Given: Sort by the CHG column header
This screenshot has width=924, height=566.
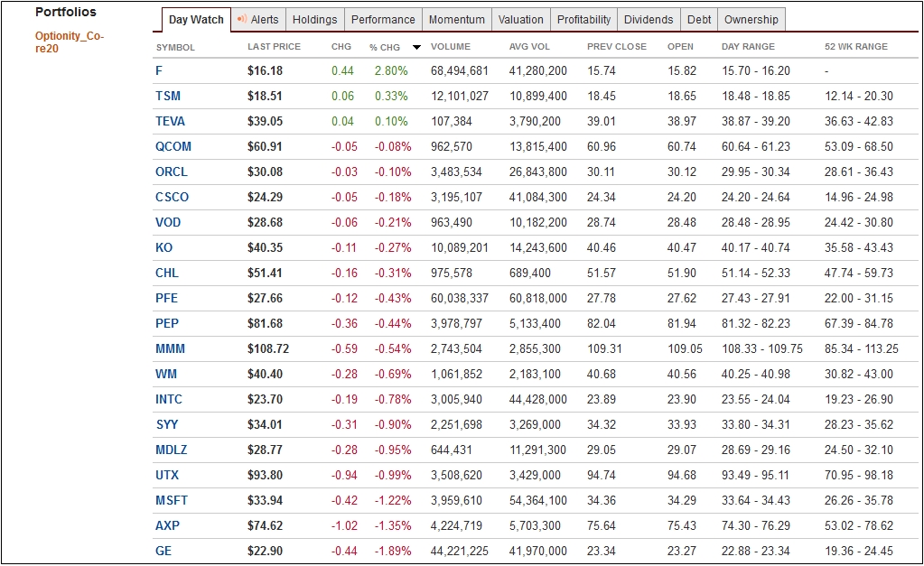Looking at the screenshot, I should [341, 47].
